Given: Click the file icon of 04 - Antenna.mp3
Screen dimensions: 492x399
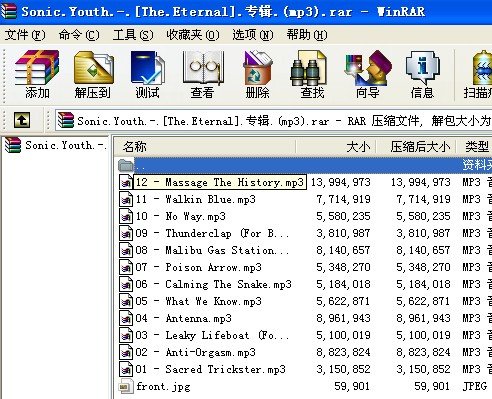Looking at the screenshot, I should 126,318.
